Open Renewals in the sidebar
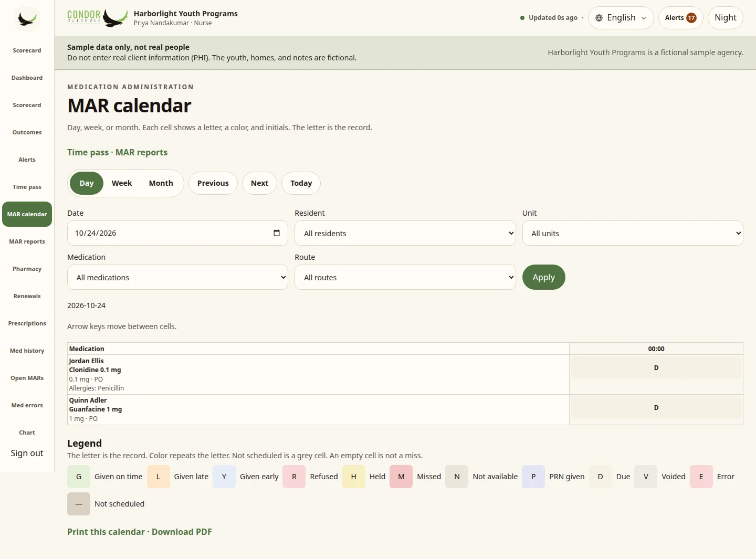This screenshot has height=559, width=756. (27, 296)
